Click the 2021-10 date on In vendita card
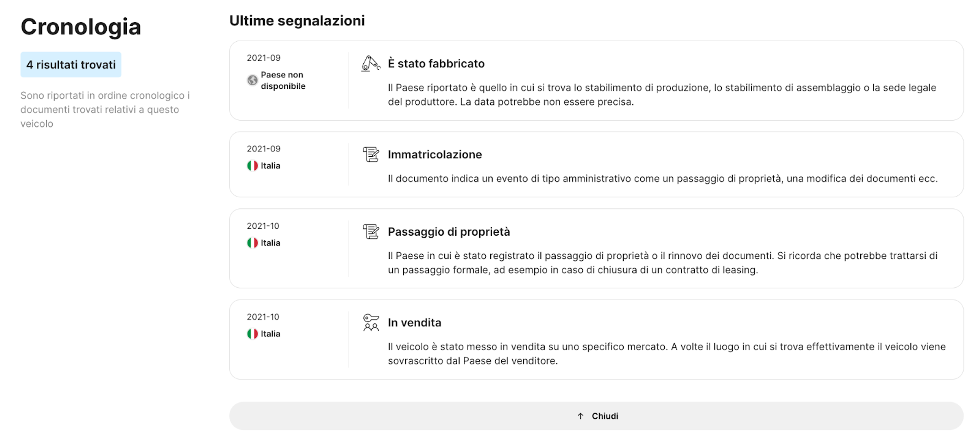This screenshot has height=445, width=980. (x=263, y=316)
